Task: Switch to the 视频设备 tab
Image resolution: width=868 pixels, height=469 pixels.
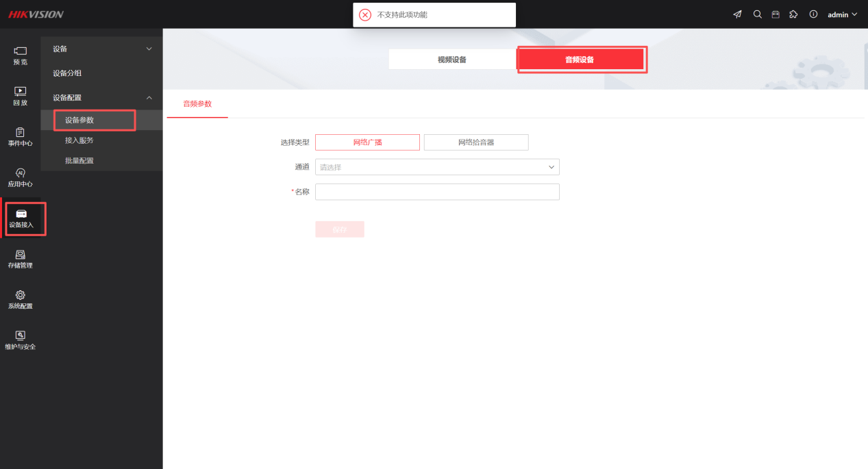Action: pos(452,60)
